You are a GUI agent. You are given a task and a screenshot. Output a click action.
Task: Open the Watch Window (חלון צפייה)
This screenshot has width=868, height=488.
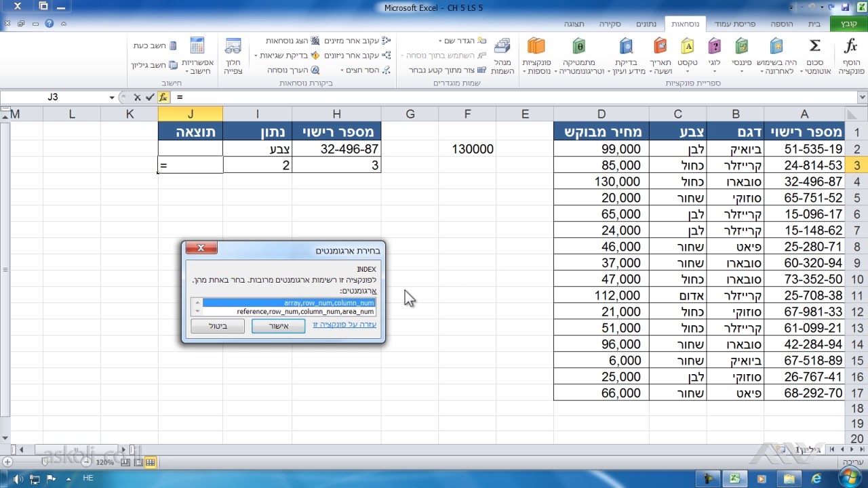(233, 56)
